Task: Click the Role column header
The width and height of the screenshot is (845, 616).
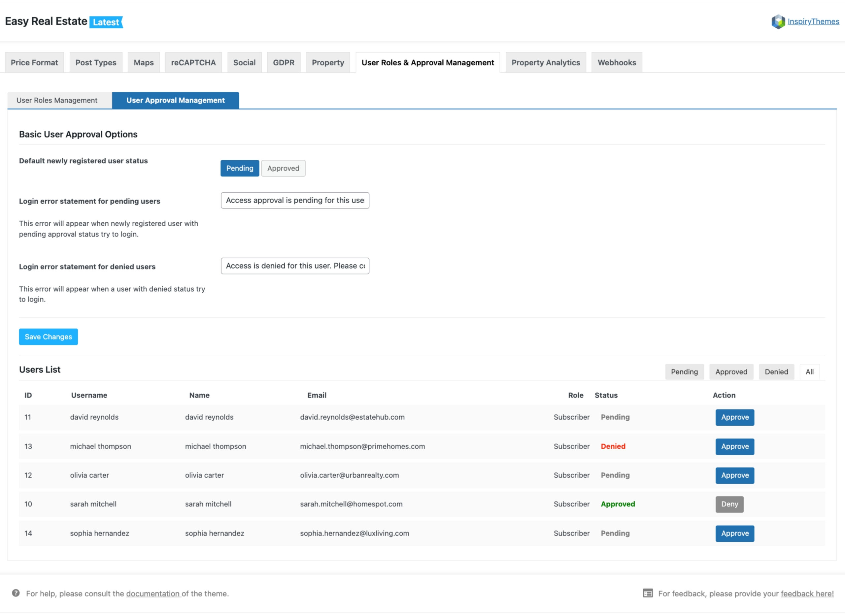Action: click(x=576, y=395)
